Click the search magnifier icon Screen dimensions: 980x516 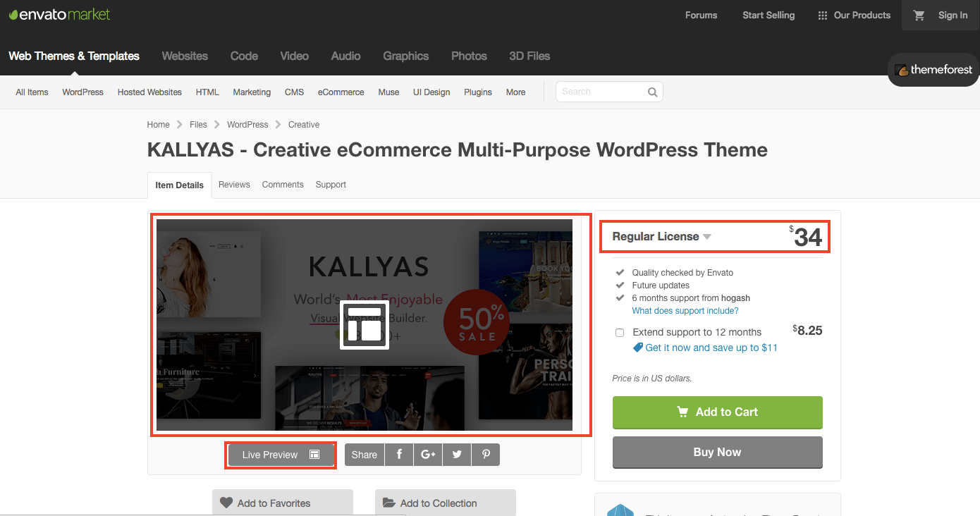click(x=652, y=92)
